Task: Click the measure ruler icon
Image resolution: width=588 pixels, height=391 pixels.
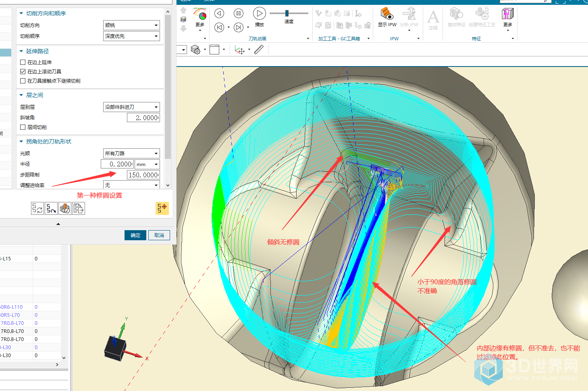Action: tap(259, 50)
